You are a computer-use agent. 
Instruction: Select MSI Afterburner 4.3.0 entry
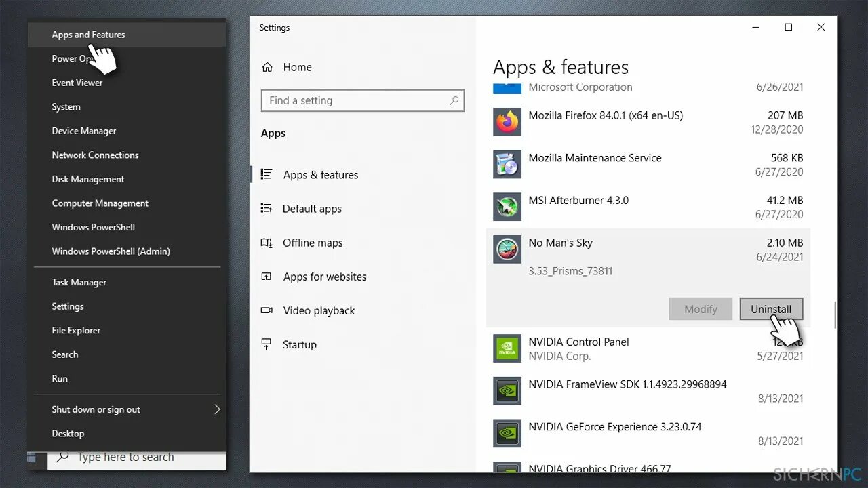point(648,207)
